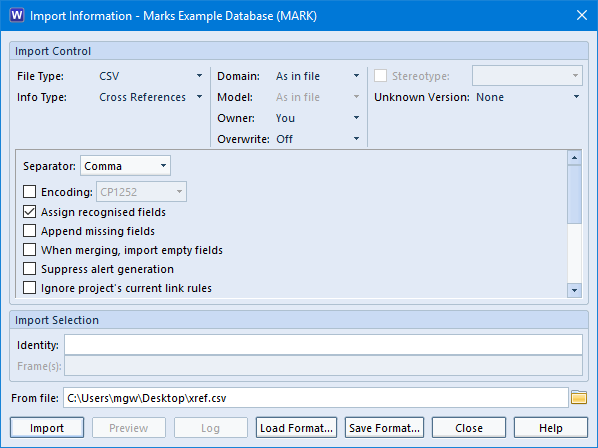Click the Preview button
This screenshot has height=448, width=598.
129,428
